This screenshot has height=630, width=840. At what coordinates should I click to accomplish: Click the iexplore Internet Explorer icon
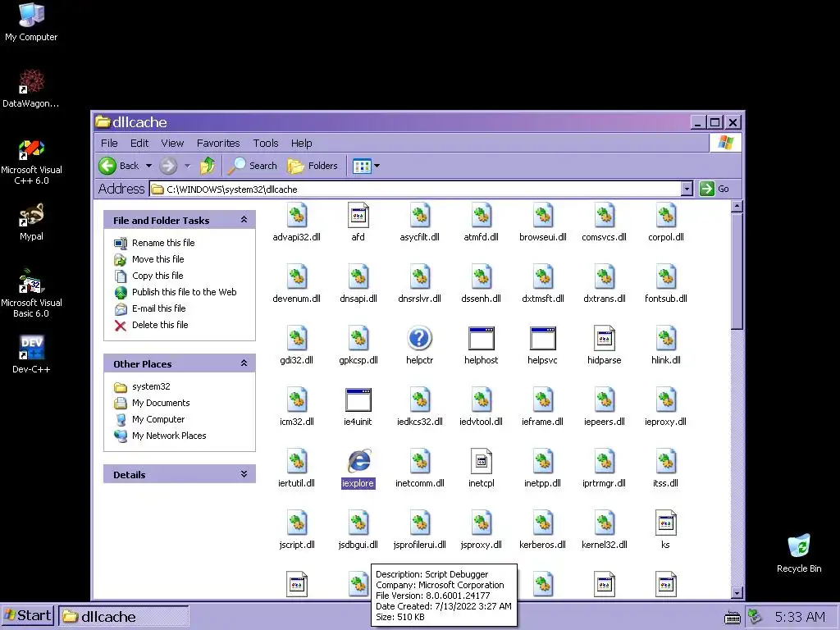pos(358,461)
